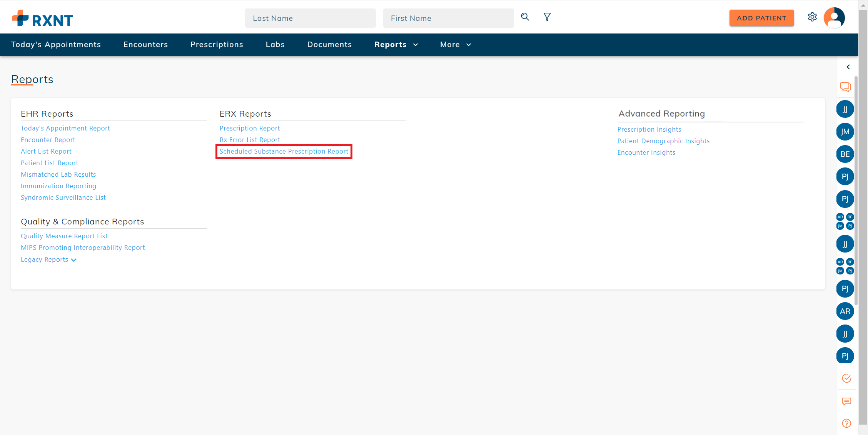Open the user profile avatar
Viewport: 868px width, 435px height.
click(834, 17)
